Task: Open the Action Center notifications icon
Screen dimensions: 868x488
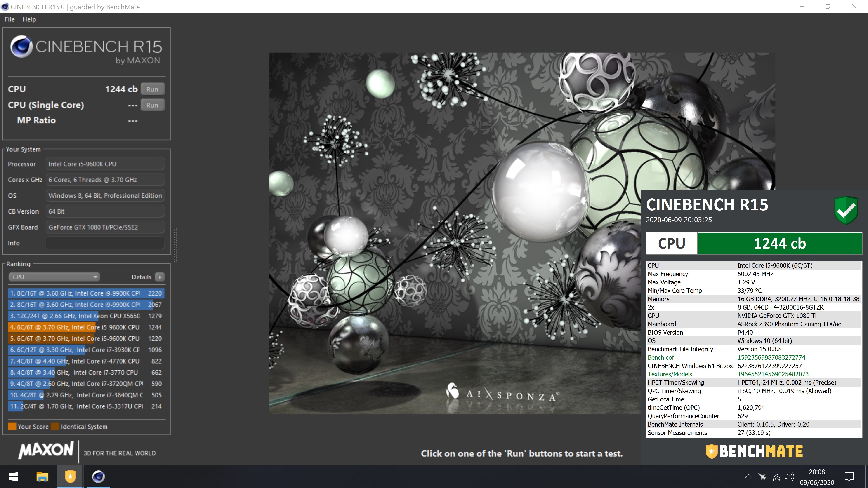Action: pos(849,476)
